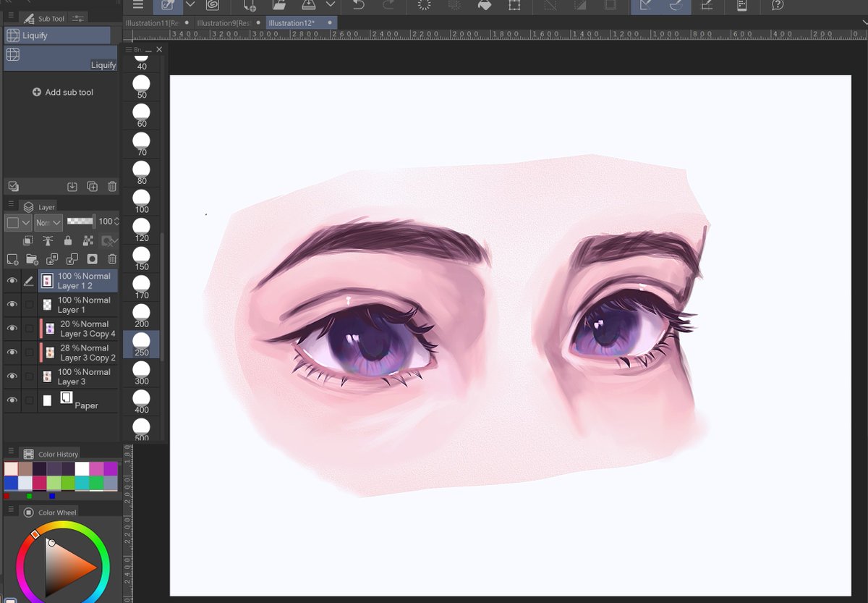Hide Layer 3 Copy 4 visibility
This screenshot has height=603, width=868.
pos(12,329)
